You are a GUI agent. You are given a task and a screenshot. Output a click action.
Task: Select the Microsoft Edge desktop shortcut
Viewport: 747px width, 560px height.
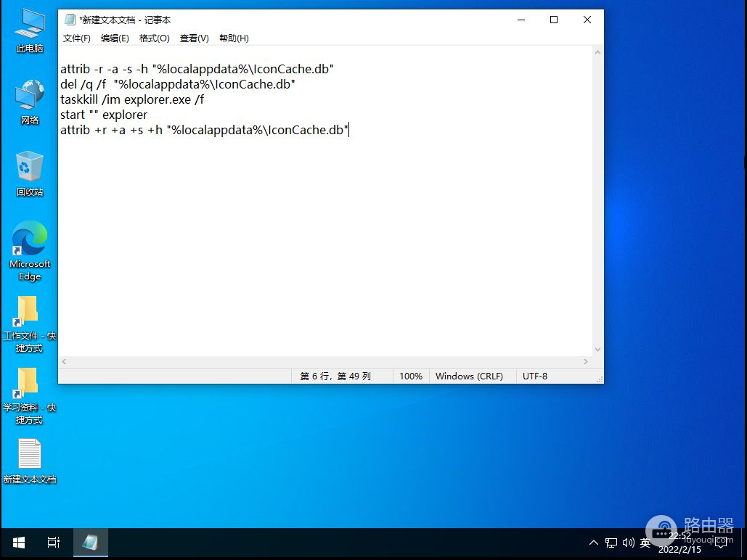click(30, 251)
